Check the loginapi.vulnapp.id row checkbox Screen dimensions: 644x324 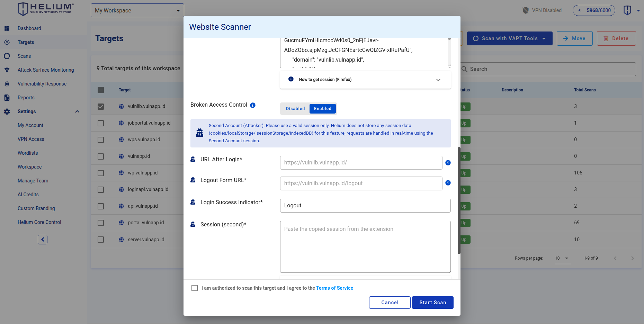101,190
